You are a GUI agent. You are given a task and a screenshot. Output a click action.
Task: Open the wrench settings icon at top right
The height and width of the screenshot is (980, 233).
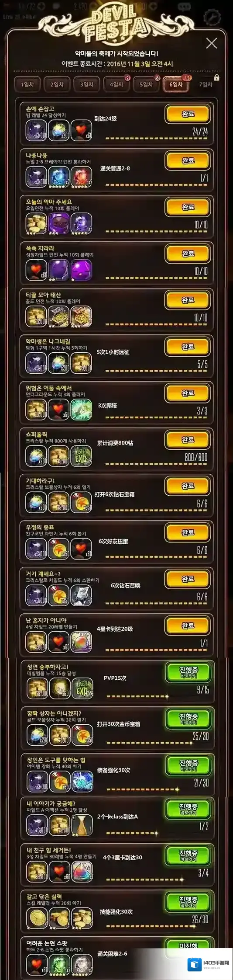coord(212,17)
